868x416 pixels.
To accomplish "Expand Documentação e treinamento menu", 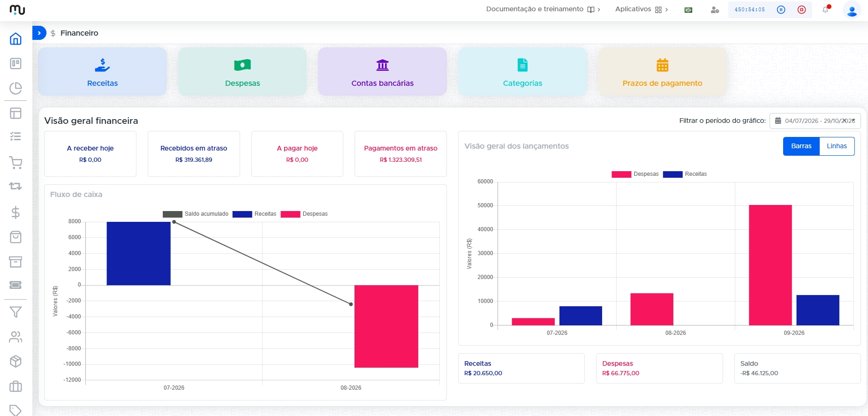I will (543, 9).
